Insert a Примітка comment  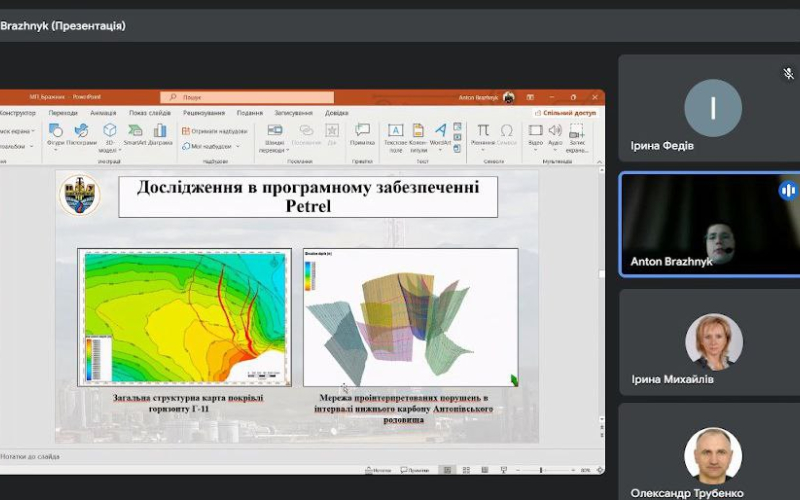pyautogui.click(x=362, y=135)
